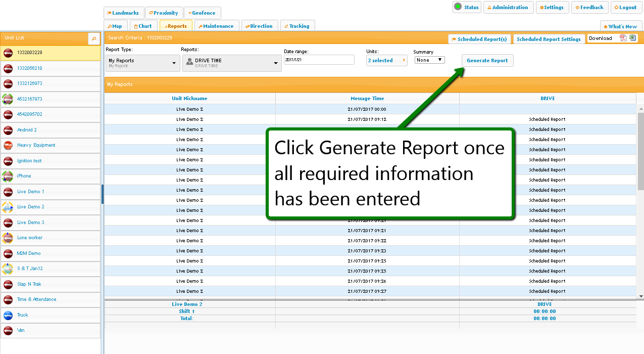The image size is (644, 354).
Task: Click the Date range input field
Action: click(x=319, y=60)
